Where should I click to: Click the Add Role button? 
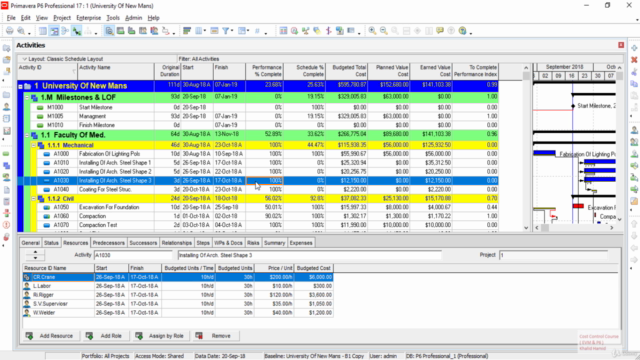coord(105,336)
